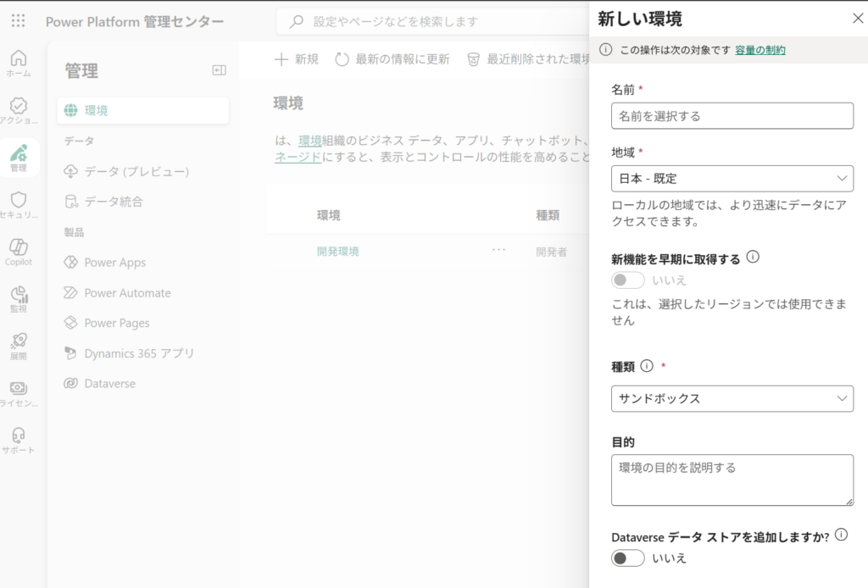This screenshot has width=868, height=588.
Task: Click the 名前 text input field
Action: (x=732, y=116)
